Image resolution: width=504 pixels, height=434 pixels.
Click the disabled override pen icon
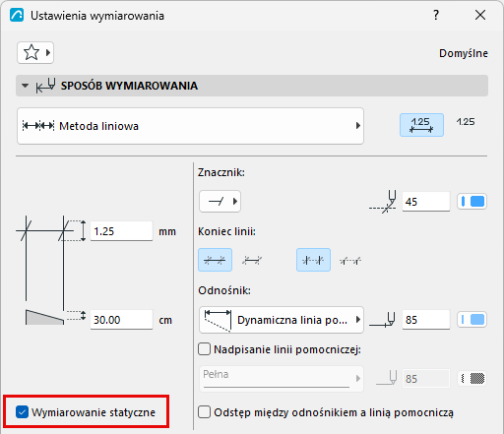point(387,378)
